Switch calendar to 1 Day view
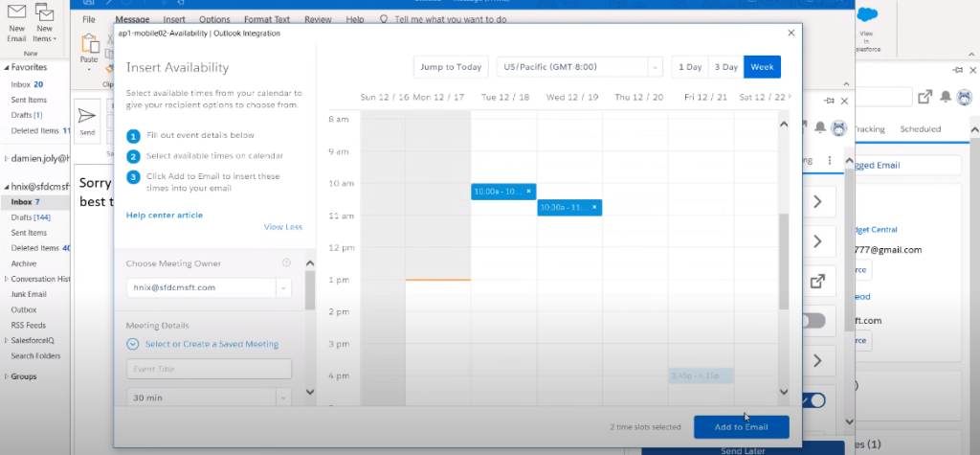 click(x=689, y=67)
